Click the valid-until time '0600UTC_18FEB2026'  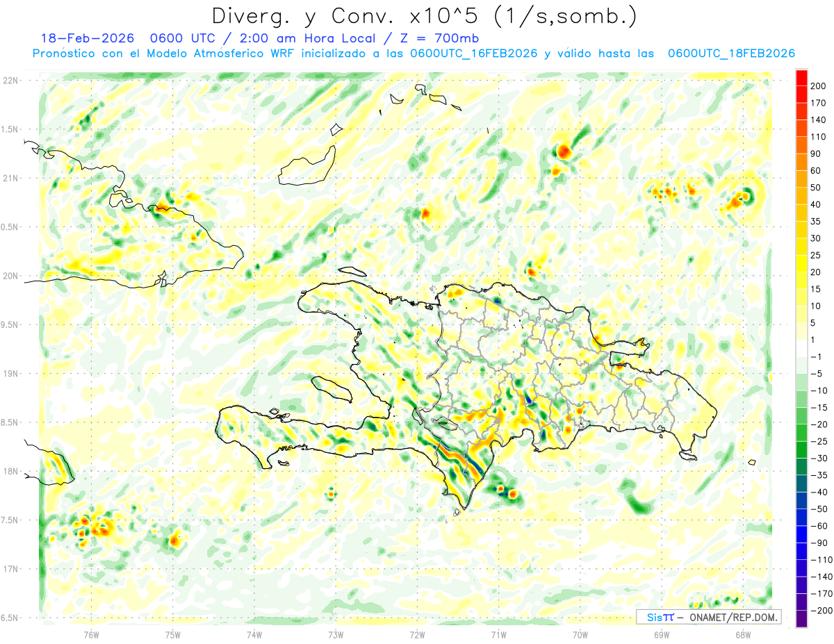[731, 53]
